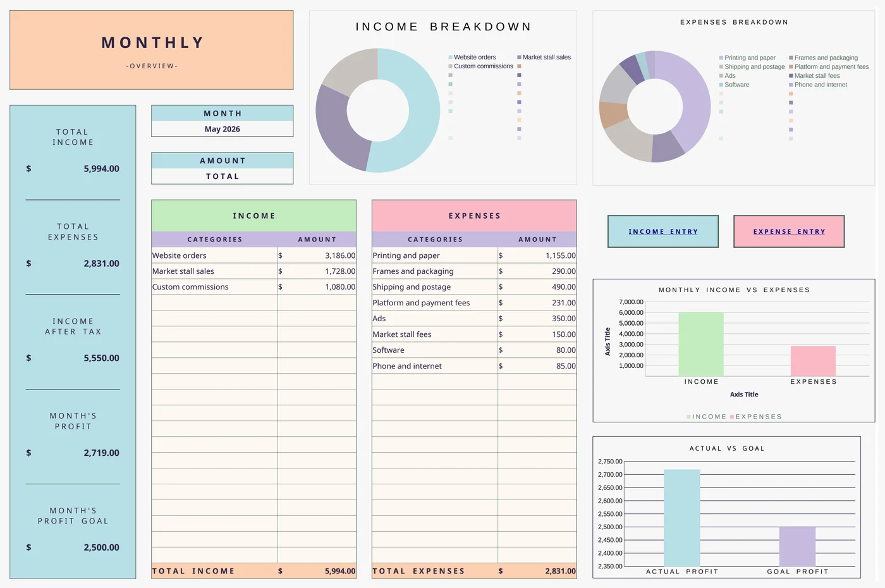Select the Platform and payment fees row label
The width and height of the screenshot is (885, 588).
point(435,303)
